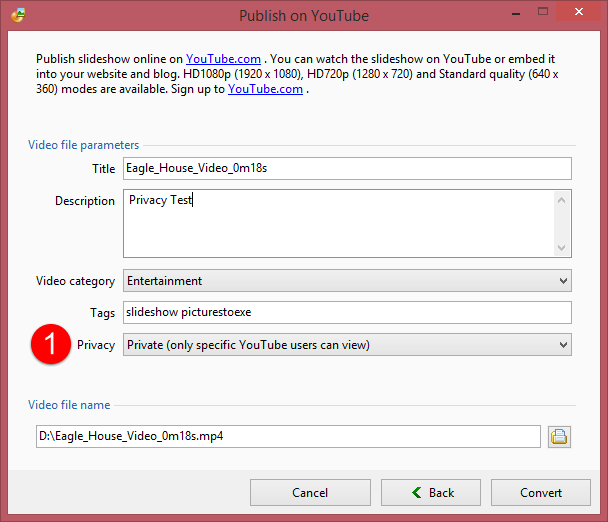This screenshot has width=608, height=522.
Task: Click the Video file name heading
Action: [x=69, y=405]
